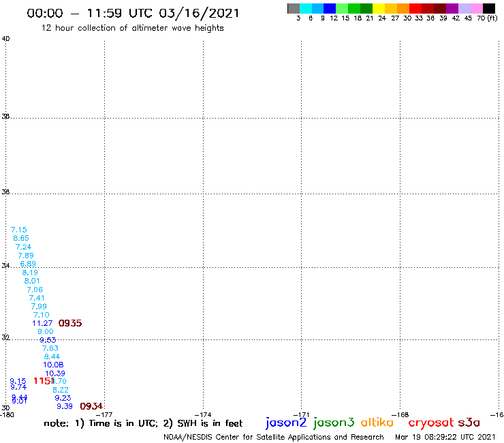
Task: Select the wave height reading 7.89
Action: (26, 256)
